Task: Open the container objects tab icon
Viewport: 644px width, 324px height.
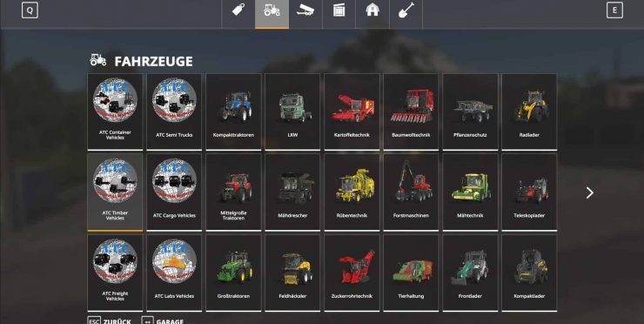Action: [x=339, y=10]
